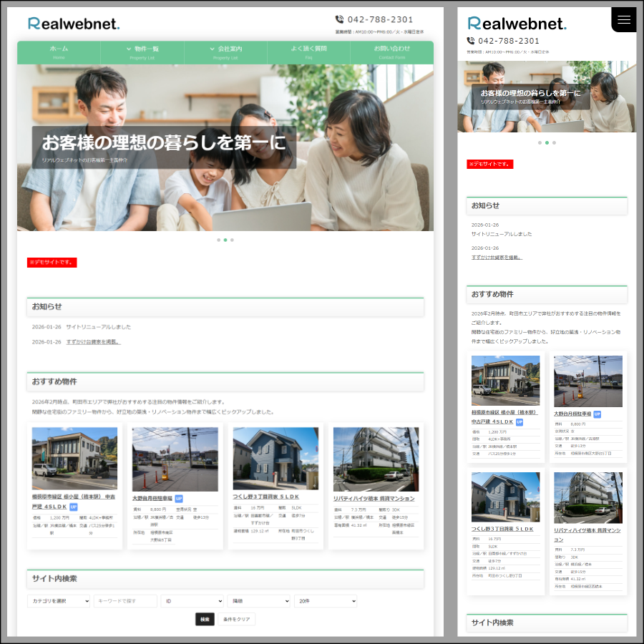The height and width of the screenshot is (644, 644).
Task: Expand the 物件一覧 Property List nav menu
Action: [x=142, y=52]
